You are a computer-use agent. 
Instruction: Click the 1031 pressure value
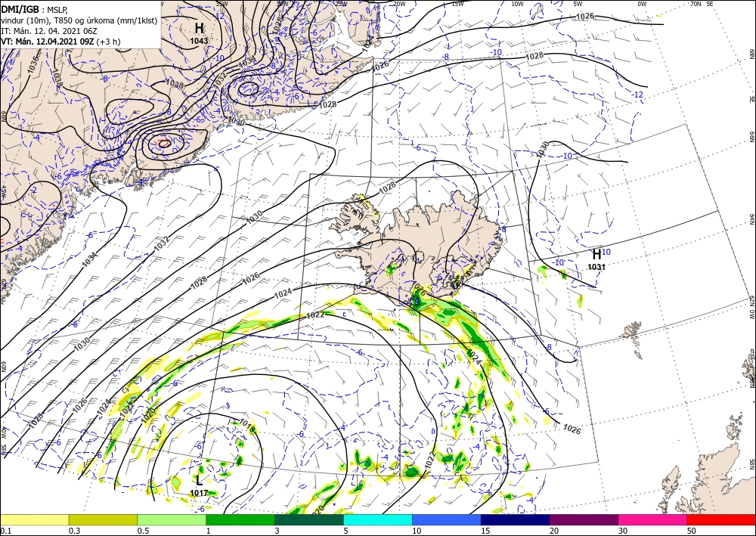[x=596, y=267]
